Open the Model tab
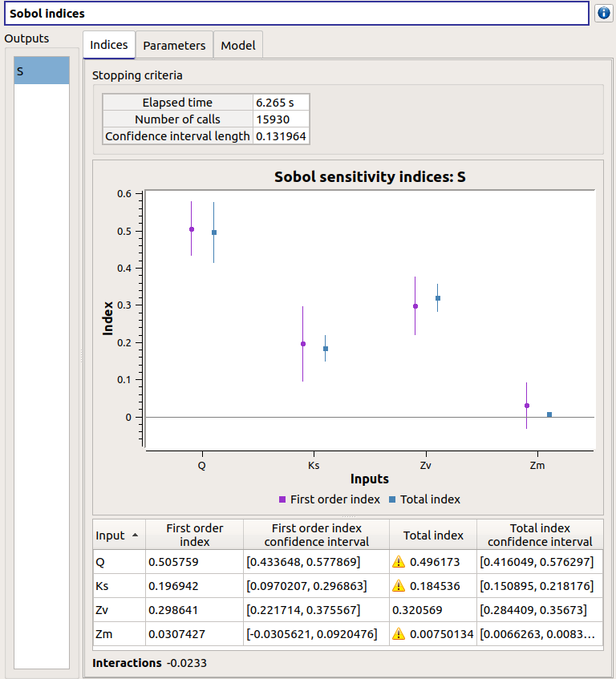Viewport: 616px width, 679px height. click(x=238, y=46)
